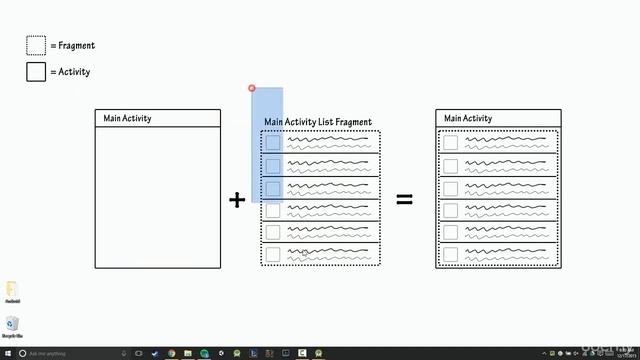The width and height of the screenshot is (640, 360).
Task: Click the Cortana circle icon
Action: (22, 353)
